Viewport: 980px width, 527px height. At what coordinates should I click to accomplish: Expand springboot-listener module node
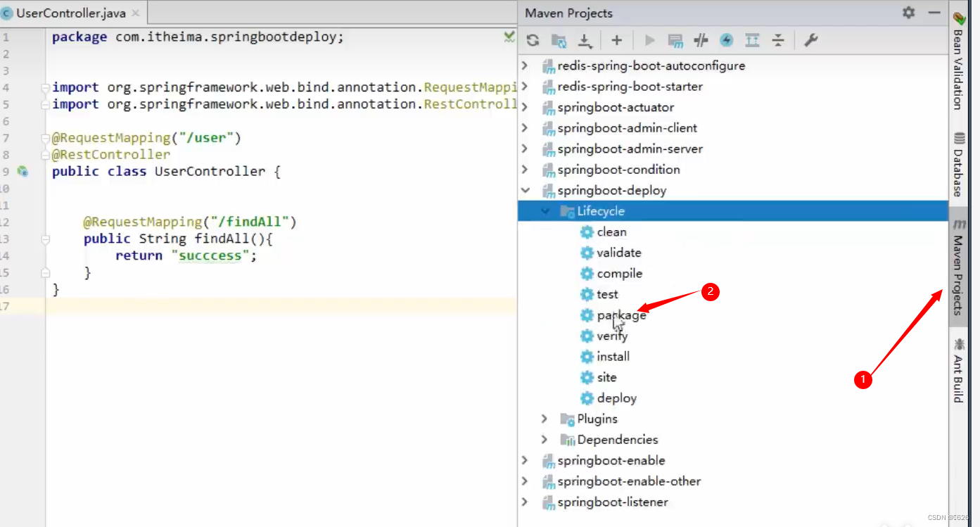pos(525,502)
